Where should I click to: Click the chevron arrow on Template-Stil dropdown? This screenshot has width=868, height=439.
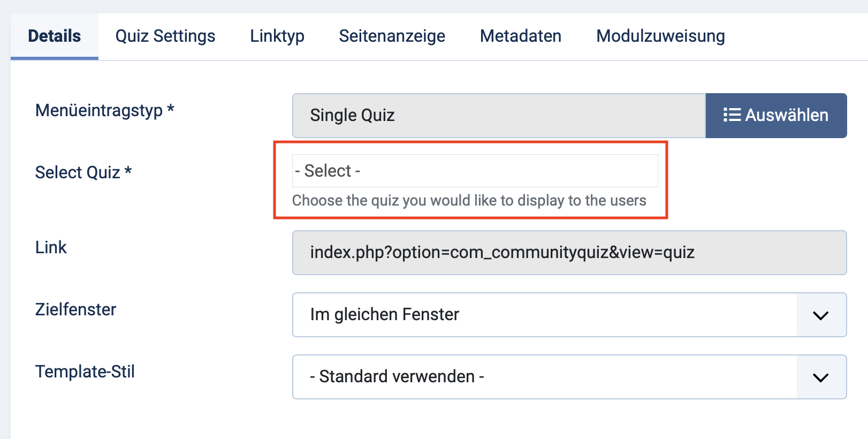pos(821,377)
